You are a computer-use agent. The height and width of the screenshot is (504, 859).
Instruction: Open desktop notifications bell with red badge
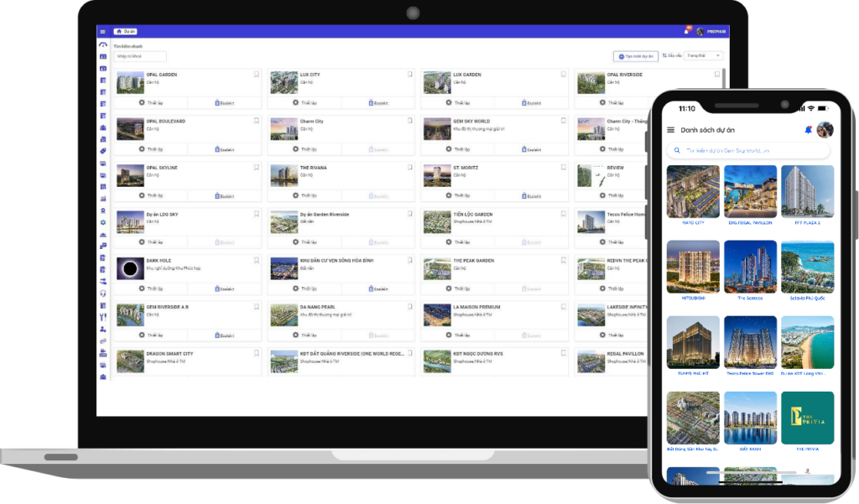click(688, 31)
